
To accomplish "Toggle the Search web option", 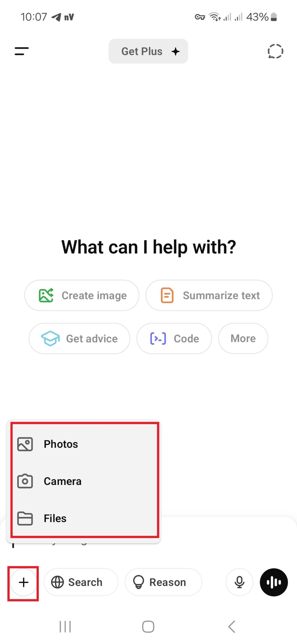I will pyautogui.click(x=81, y=582).
